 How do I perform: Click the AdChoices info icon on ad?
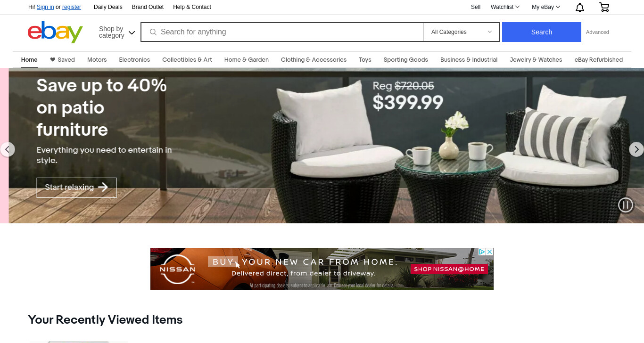482,252
